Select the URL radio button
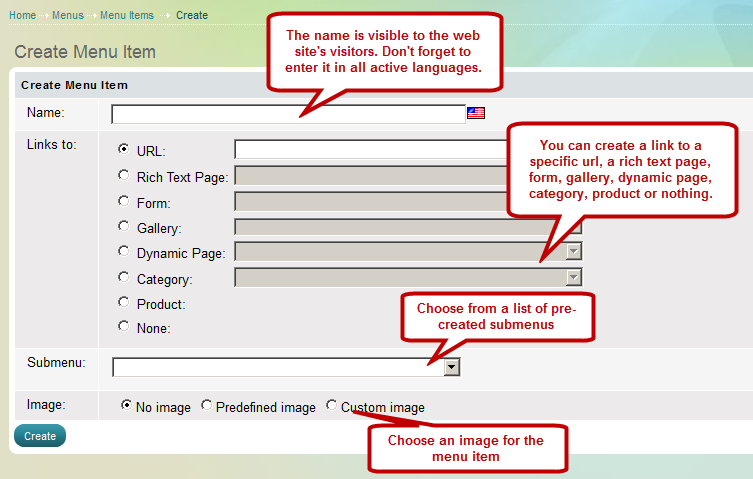 (124, 150)
